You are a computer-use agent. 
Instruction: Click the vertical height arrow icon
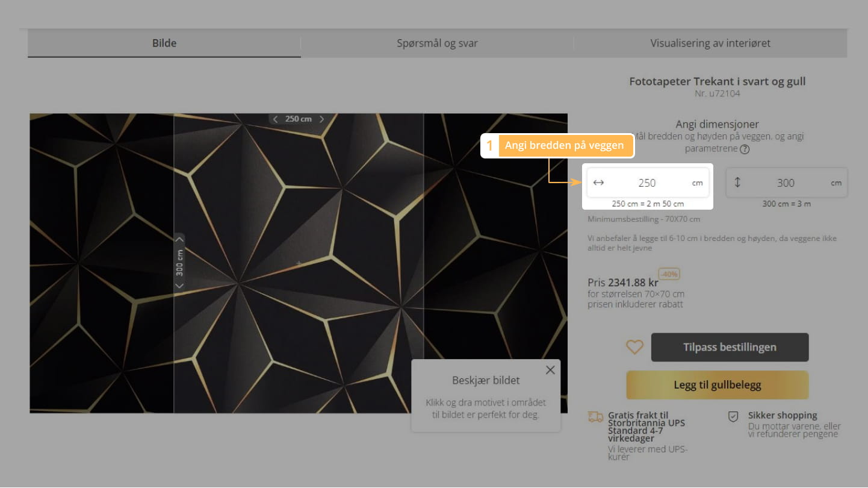coord(737,183)
